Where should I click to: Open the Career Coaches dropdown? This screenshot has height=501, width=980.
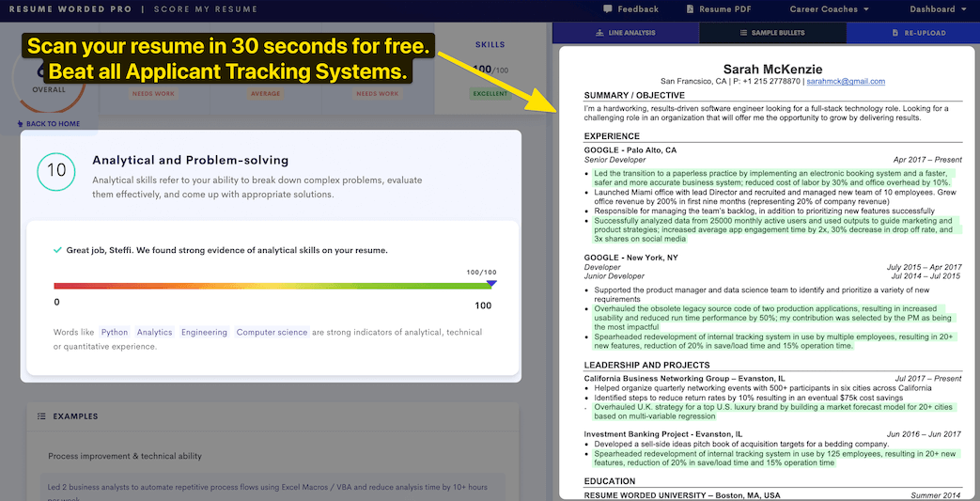pyautogui.click(x=829, y=9)
